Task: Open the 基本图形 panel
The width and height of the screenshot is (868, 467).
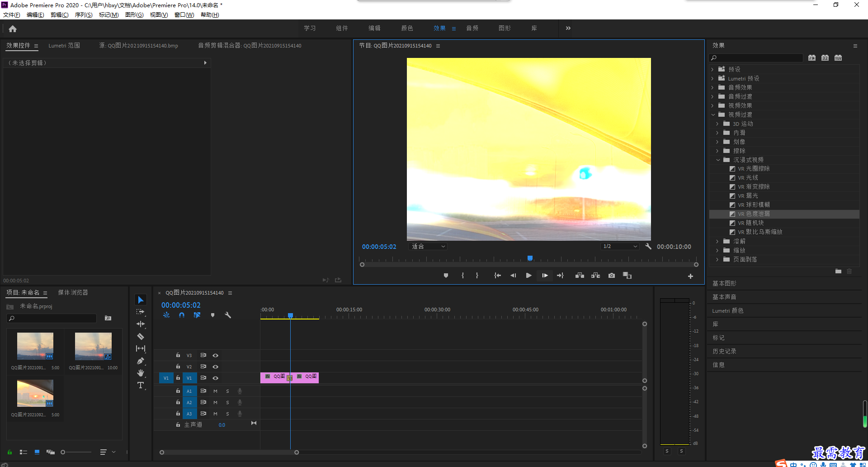Action: (x=724, y=283)
